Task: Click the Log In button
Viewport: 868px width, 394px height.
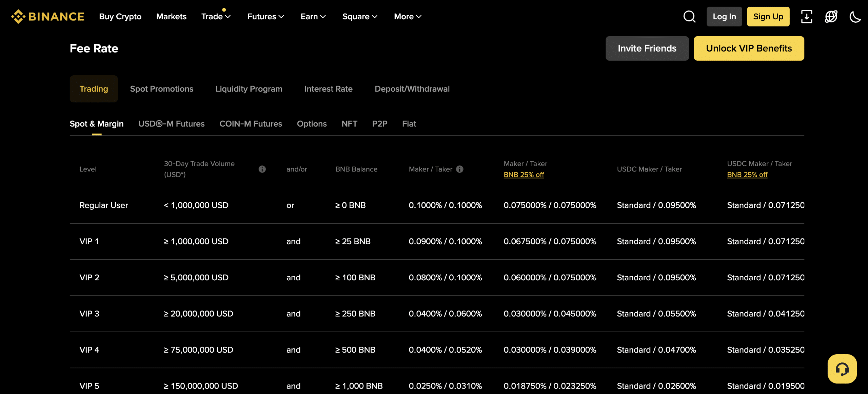Action: (724, 16)
